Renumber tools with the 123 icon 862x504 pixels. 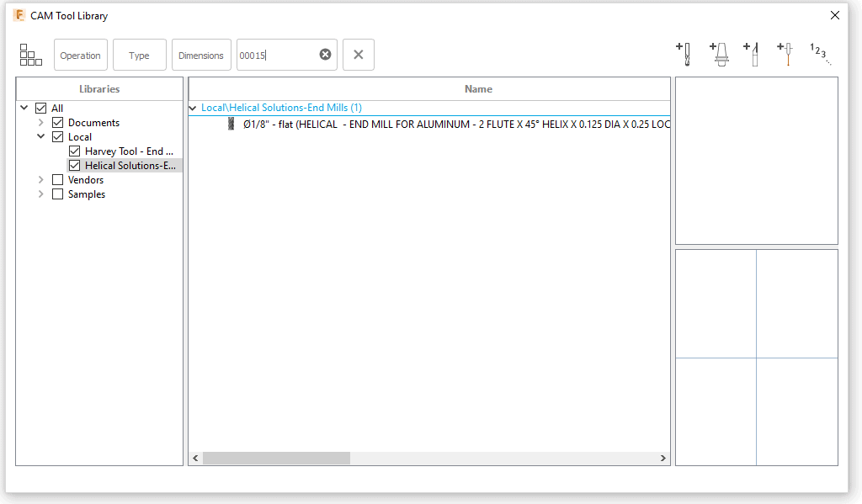820,55
